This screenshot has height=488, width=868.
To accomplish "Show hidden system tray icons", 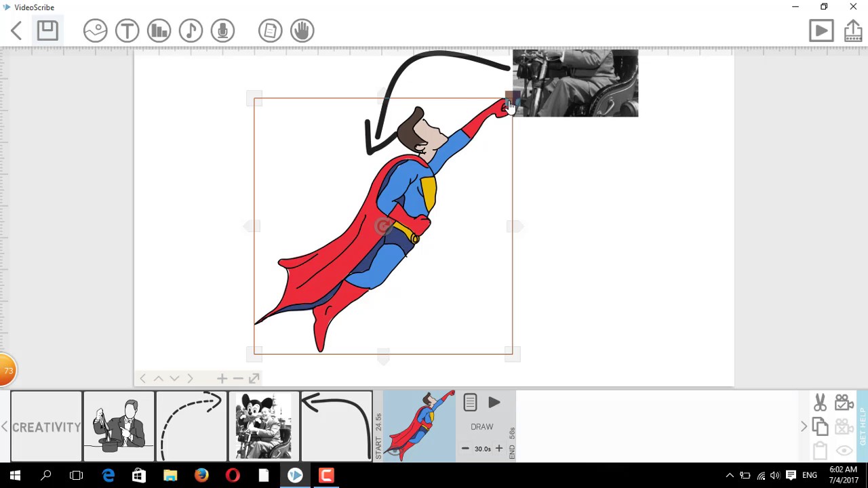I will [730, 476].
